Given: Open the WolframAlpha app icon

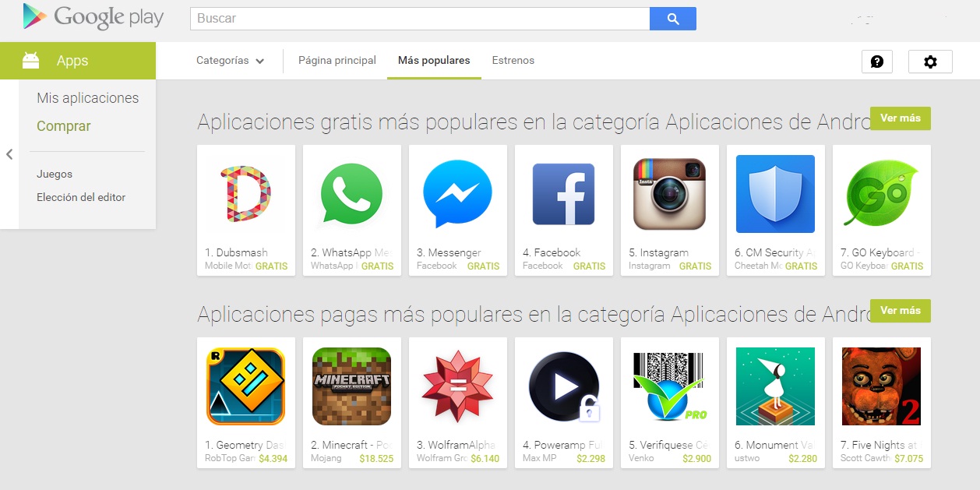Looking at the screenshot, I should [x=457, y=386].
